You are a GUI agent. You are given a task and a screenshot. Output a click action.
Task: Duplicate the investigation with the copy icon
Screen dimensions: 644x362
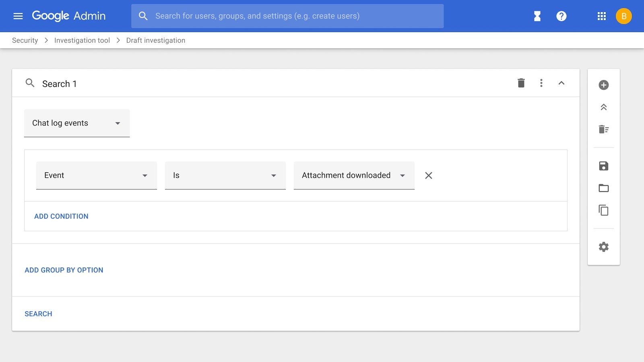coord(603,210)
